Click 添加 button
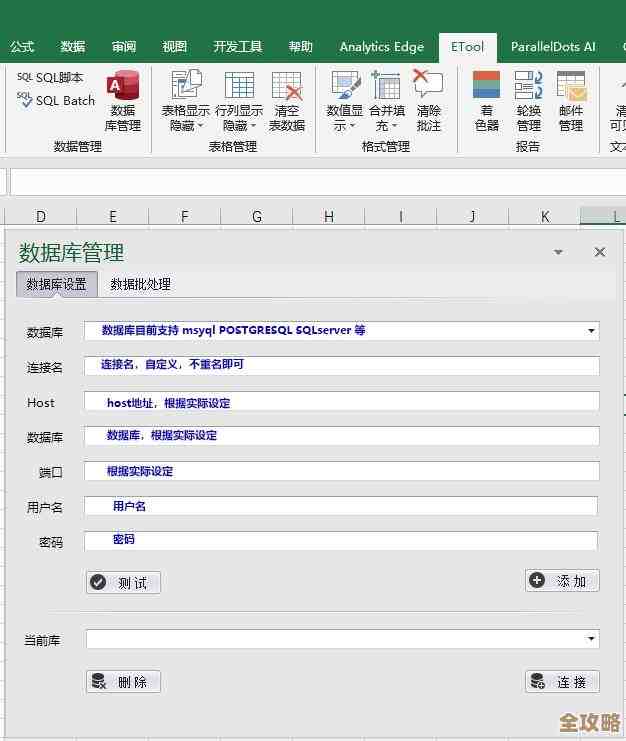Image resolution: width=626 pixels, height=741 pixels. pos(562,580)
